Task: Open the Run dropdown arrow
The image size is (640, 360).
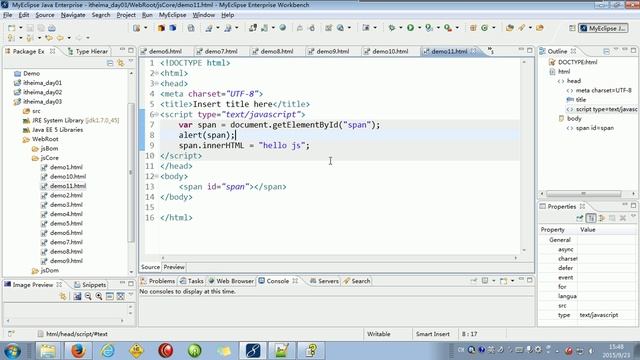Action: [419, 28]
